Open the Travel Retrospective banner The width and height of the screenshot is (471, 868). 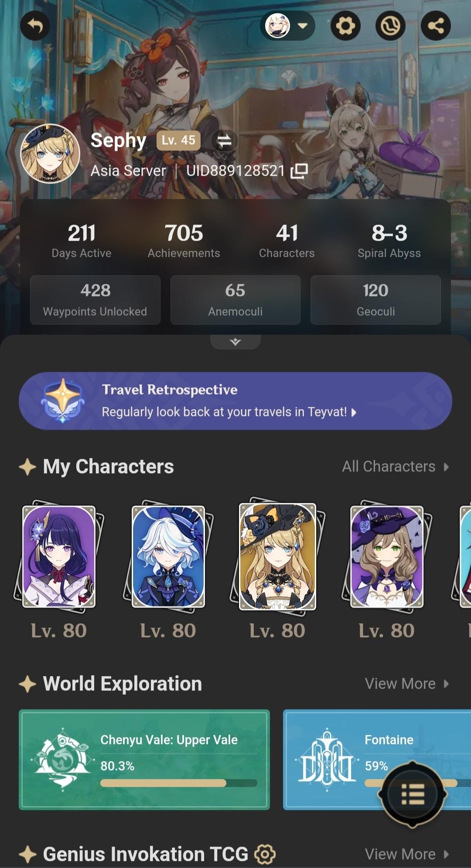pos(235,401)
